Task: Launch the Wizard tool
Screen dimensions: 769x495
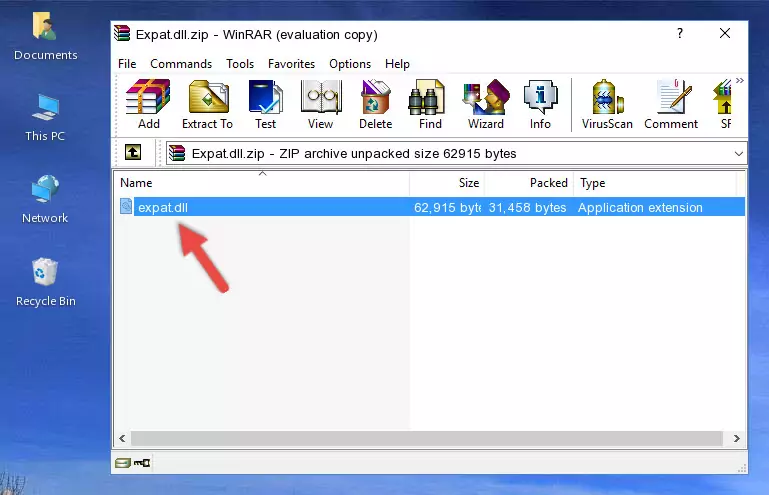Action: [486, 104]
